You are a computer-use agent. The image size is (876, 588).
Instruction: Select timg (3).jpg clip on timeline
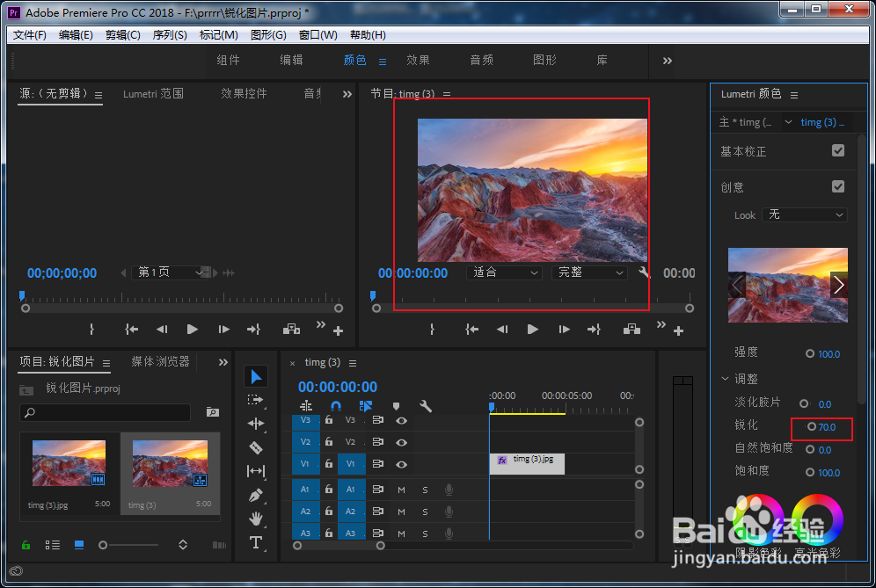(527, 464)
